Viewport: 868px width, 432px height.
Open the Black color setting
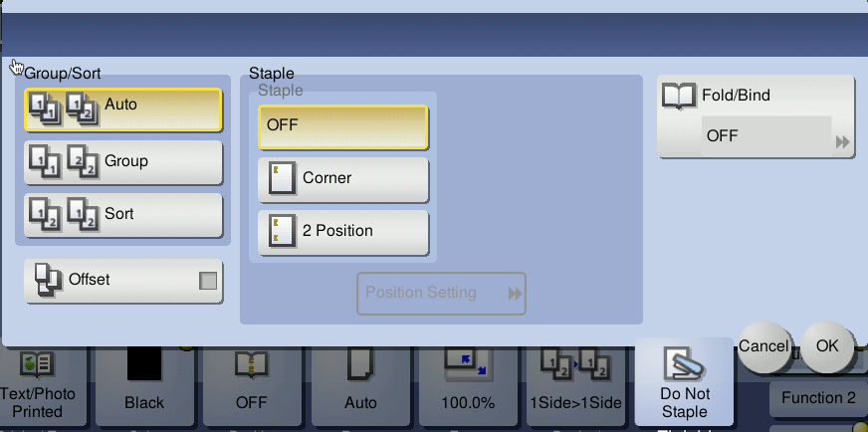(x=144, y=382)
